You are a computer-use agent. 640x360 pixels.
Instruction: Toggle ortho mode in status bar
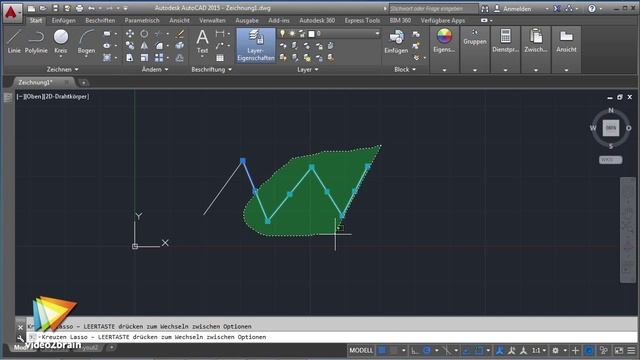click(x=414, y=350)
